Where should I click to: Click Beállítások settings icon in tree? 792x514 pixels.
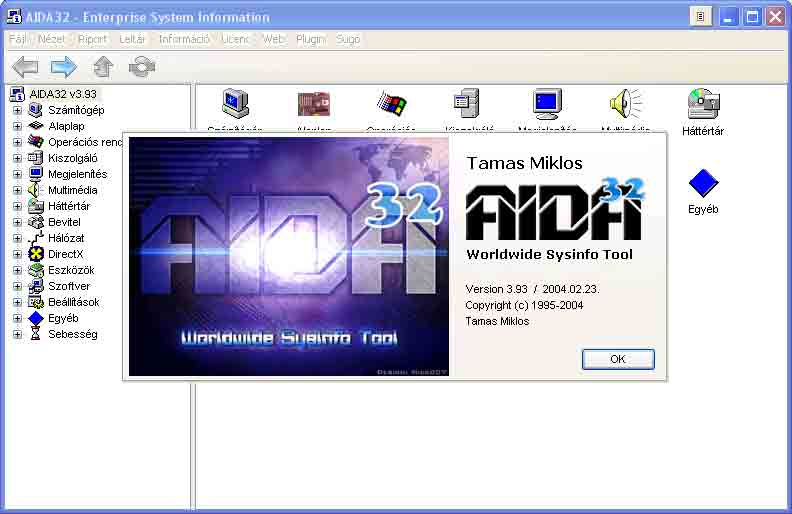(35, 302)
